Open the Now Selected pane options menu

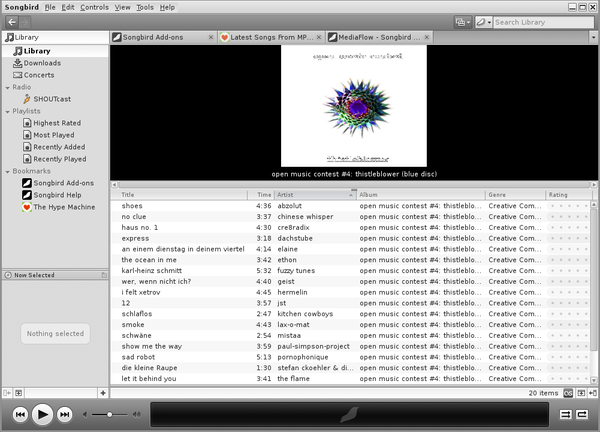pos(104,275)
